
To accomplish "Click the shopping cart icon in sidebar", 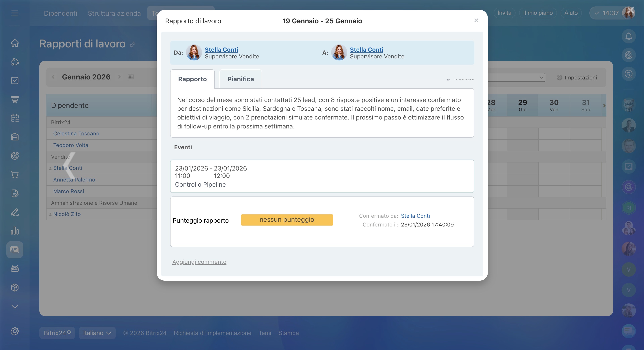I will click(15, 175).
